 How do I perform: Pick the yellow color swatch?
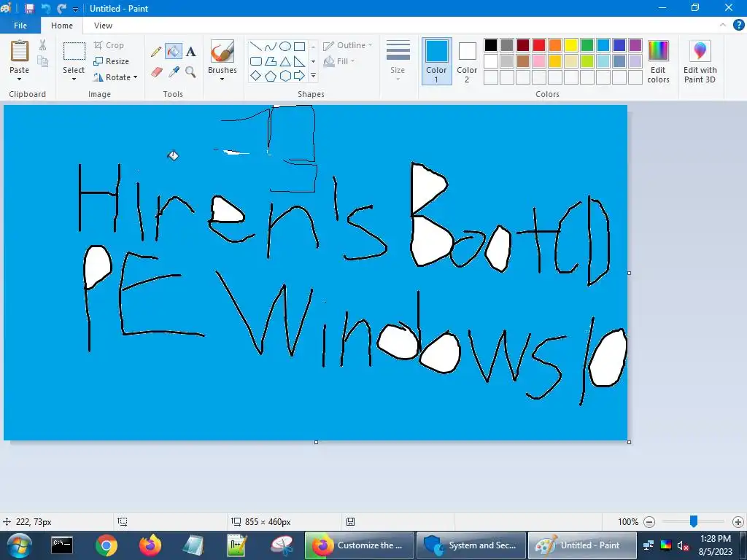tap(570, 45)
